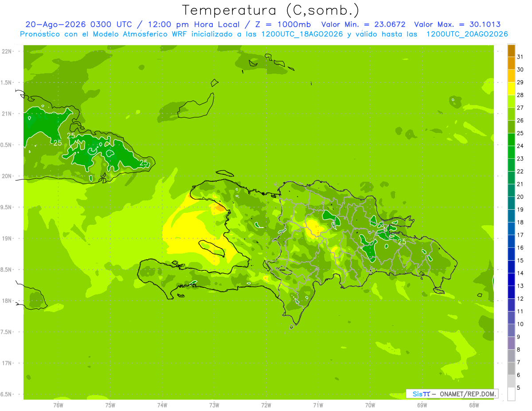
Task: Pick the purple swatch between 8 and 9
Action: coord(511,343)
